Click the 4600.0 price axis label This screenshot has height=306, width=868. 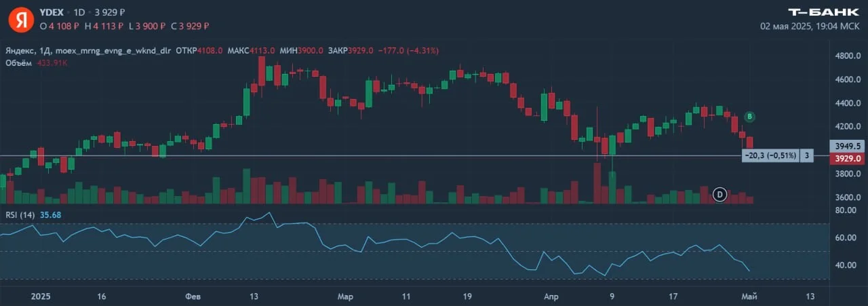(x=849, y=80)
